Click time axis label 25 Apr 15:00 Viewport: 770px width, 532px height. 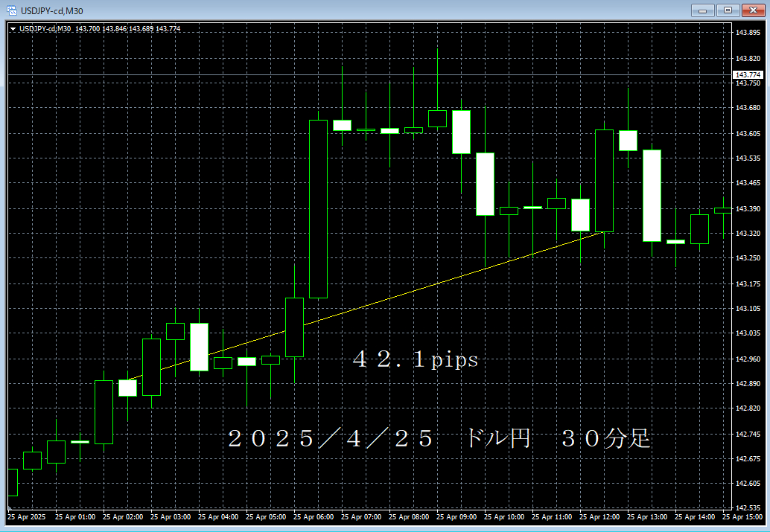742,517
